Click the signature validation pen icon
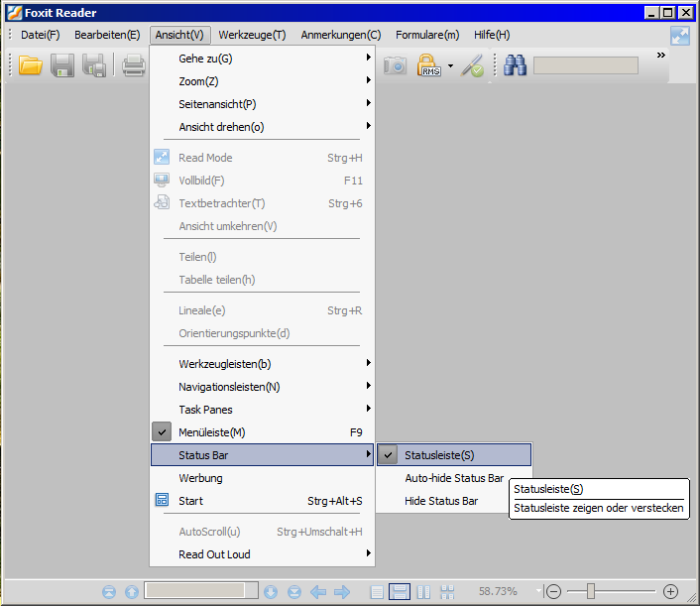 tap(473, 65)
